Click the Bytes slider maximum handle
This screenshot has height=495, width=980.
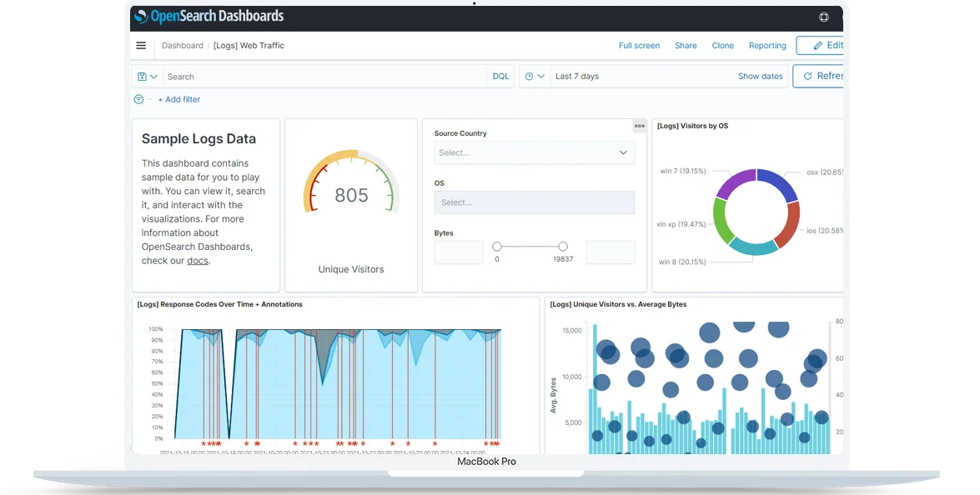563,247
